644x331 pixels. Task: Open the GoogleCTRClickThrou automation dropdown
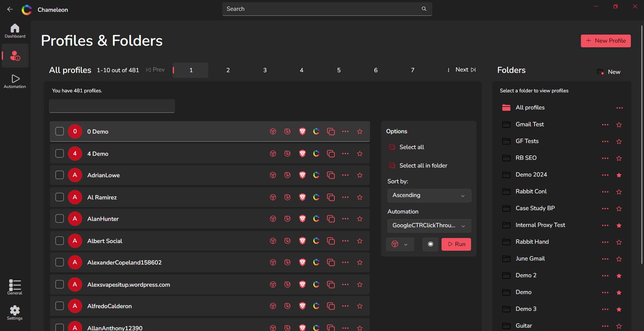point(429,226)
